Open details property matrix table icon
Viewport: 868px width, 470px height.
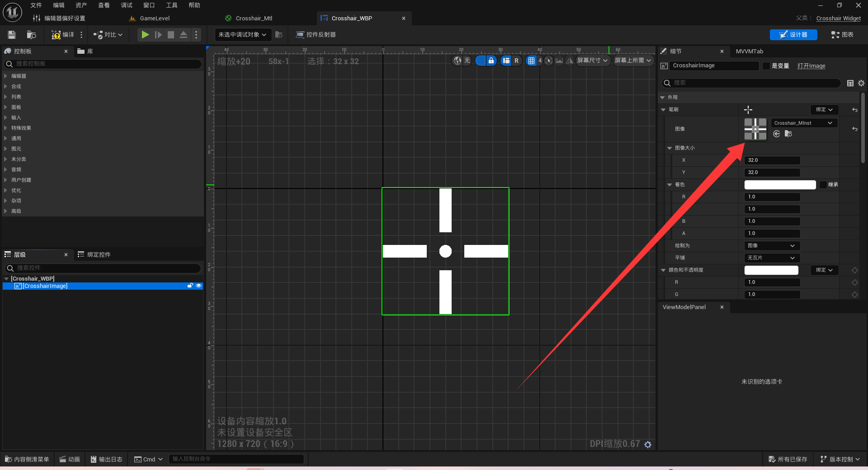pos(850,83)
